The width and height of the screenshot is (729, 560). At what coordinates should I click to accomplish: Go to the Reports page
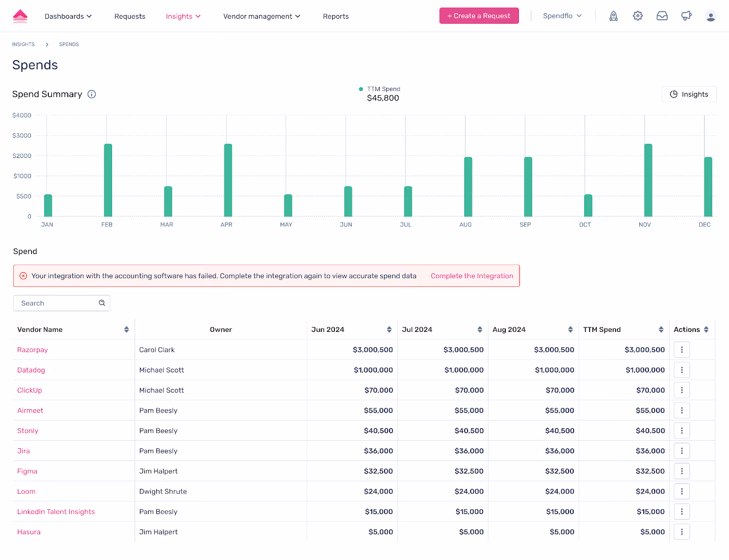(x=336, y=16)
